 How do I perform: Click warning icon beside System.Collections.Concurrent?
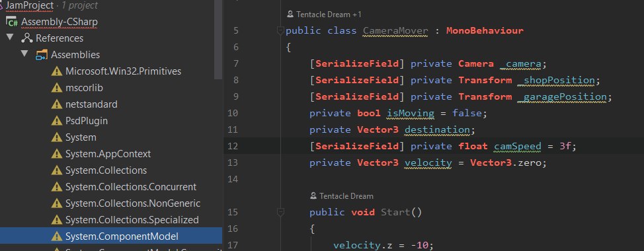coord(57,187)
